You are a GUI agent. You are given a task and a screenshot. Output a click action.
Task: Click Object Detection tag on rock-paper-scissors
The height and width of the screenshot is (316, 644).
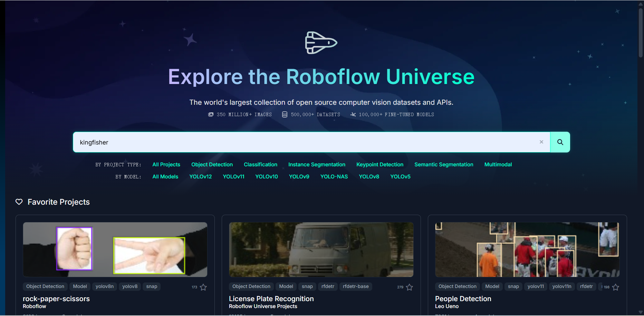point(45,287)
